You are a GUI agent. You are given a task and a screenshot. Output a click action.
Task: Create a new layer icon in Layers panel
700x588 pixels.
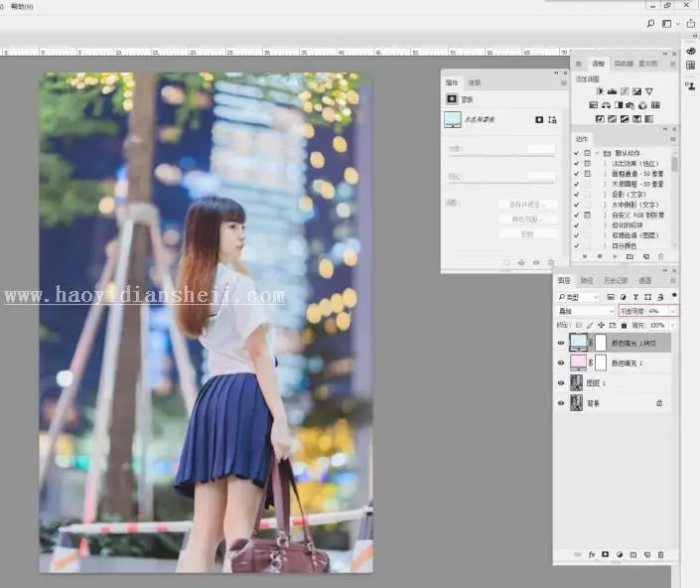click(x=646, y=554)
